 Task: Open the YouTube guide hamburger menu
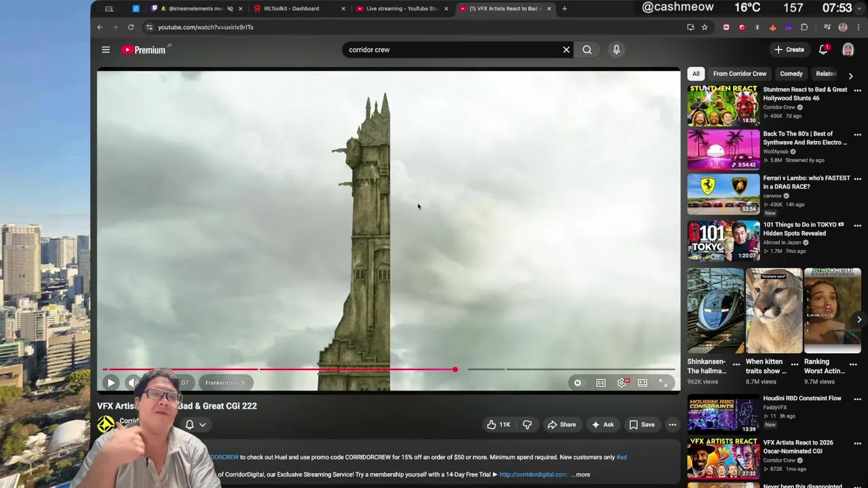[x=106, y=49]
